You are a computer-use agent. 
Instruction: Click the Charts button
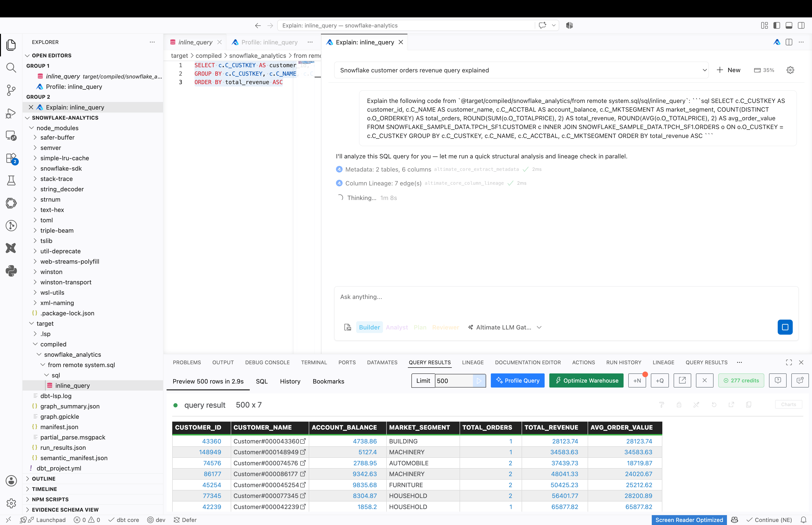pyautogui.click(x=788, y=404)
